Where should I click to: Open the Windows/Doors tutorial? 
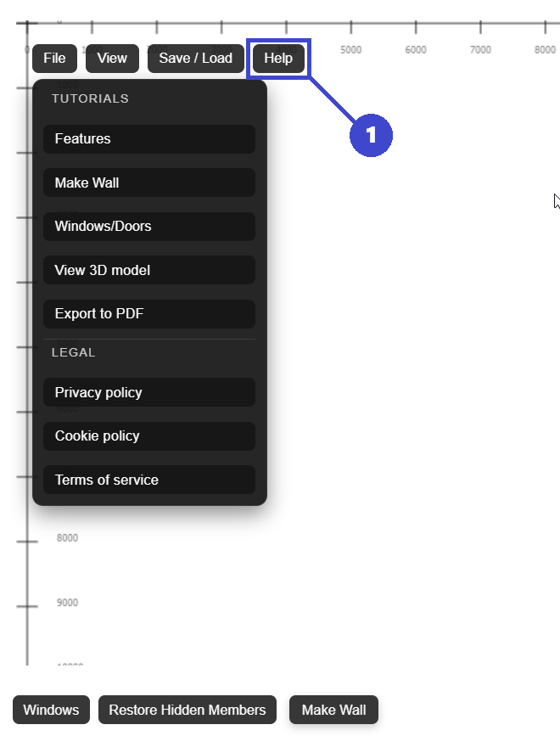coord(148,226)
